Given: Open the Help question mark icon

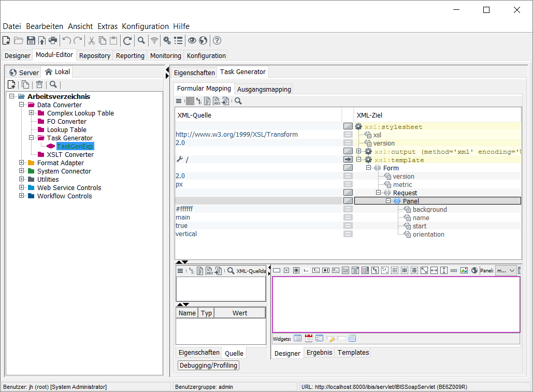Looking at the screenshot, I should (217, 40).
